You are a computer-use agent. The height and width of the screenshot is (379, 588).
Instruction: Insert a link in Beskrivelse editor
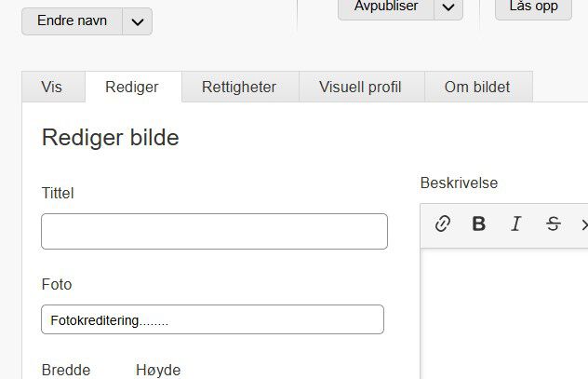point(443,224)
